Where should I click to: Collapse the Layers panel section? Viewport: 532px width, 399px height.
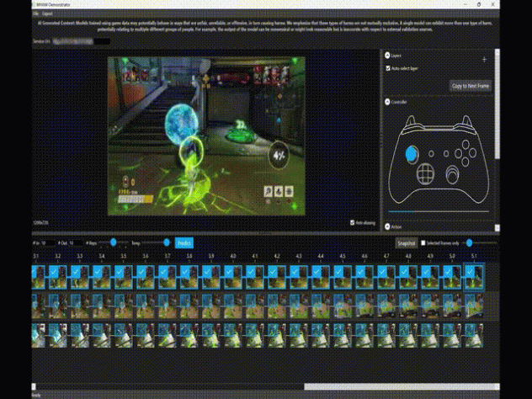coord(387,56)
